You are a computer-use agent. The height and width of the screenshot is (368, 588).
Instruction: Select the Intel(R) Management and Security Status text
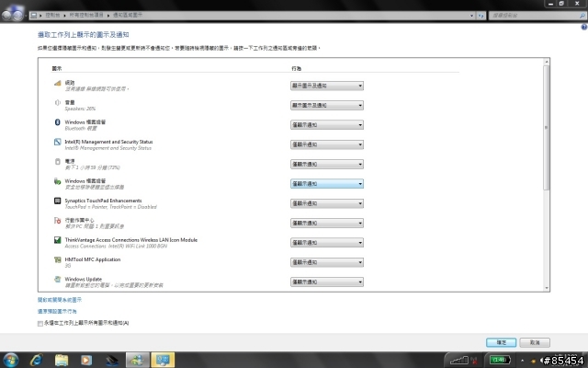108,142
